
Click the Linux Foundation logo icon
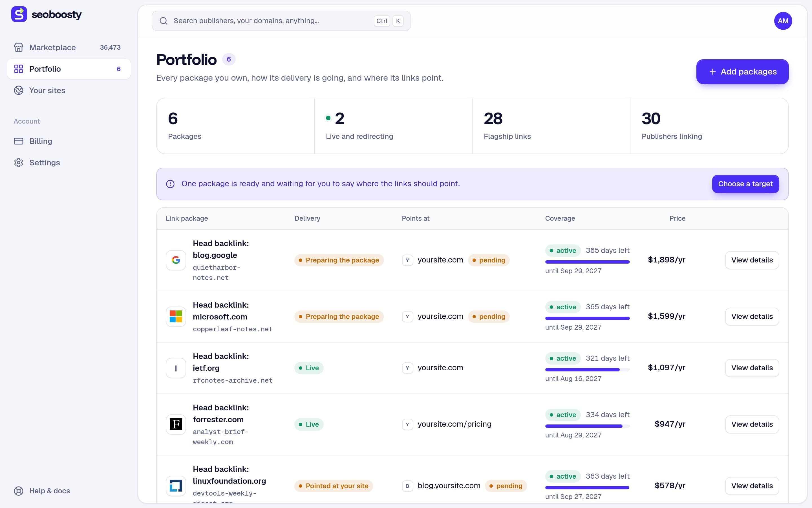click(x=176, y=486)
